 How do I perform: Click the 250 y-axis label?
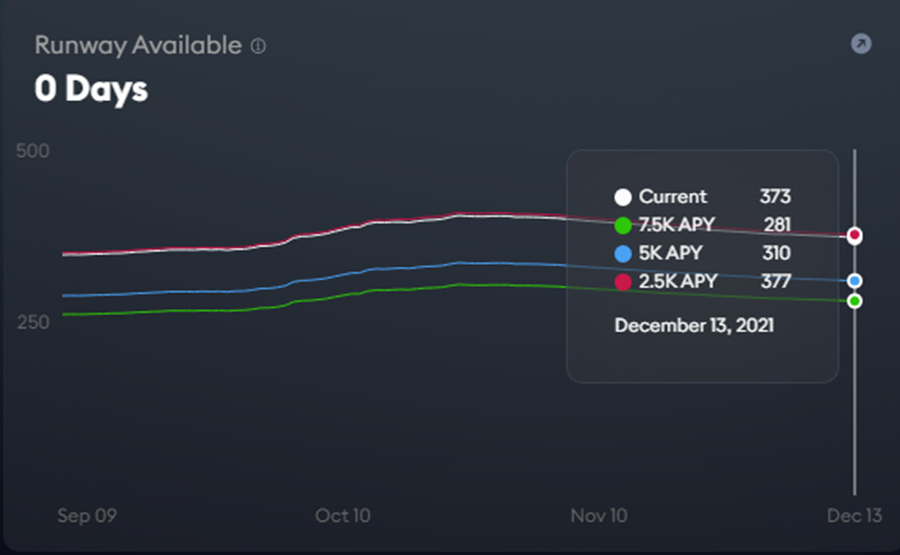[33, 322]
